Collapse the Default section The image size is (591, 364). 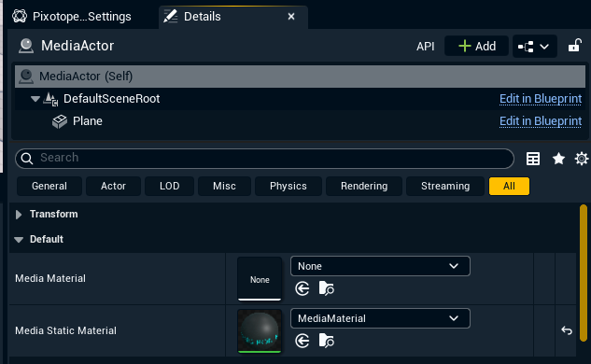19,240
